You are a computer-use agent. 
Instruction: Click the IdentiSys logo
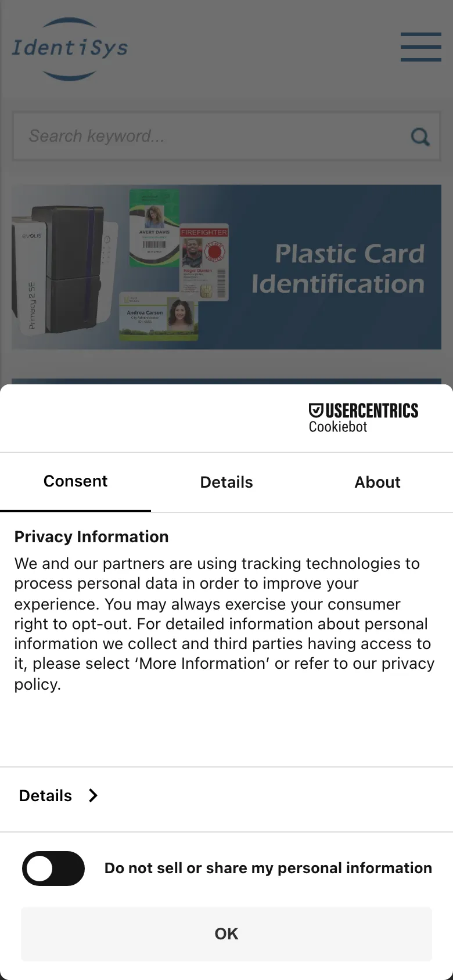click(69, 48)
